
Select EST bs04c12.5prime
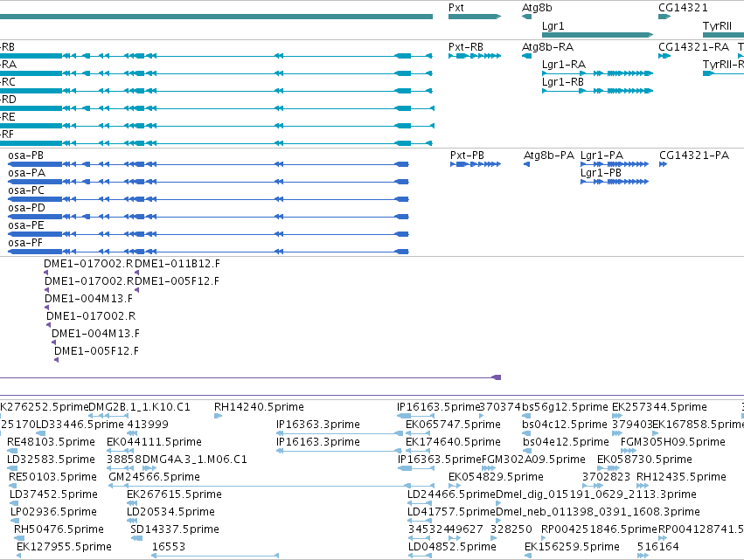tap(564, 425)
